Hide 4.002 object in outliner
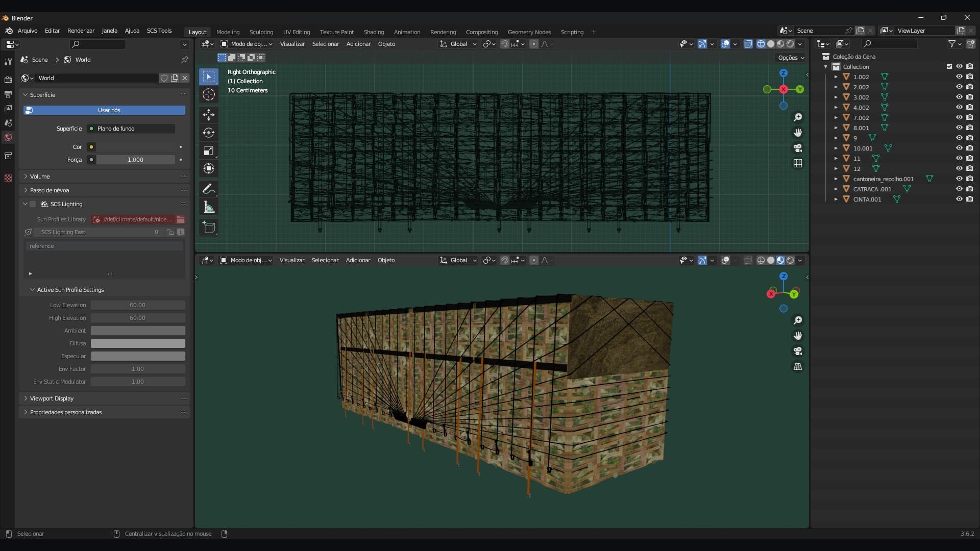 tap(959, 108)
